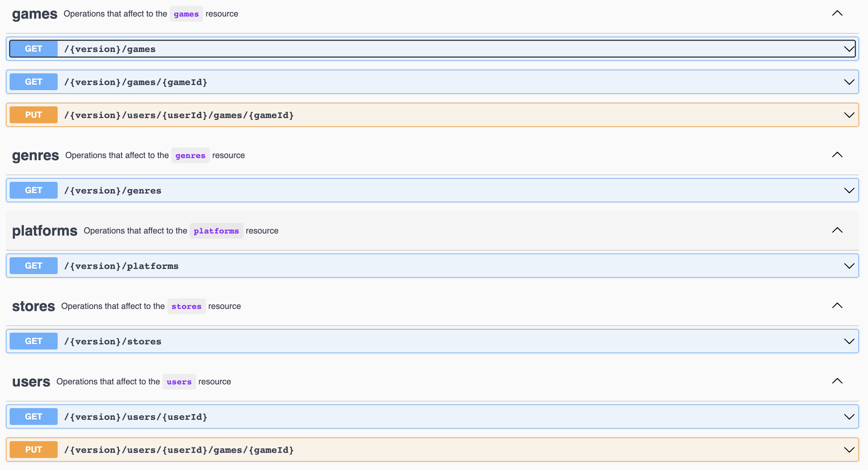868x470 pixels.
Task: Expand arrow on PUT row under users
Action: click(x=849, y=450)
